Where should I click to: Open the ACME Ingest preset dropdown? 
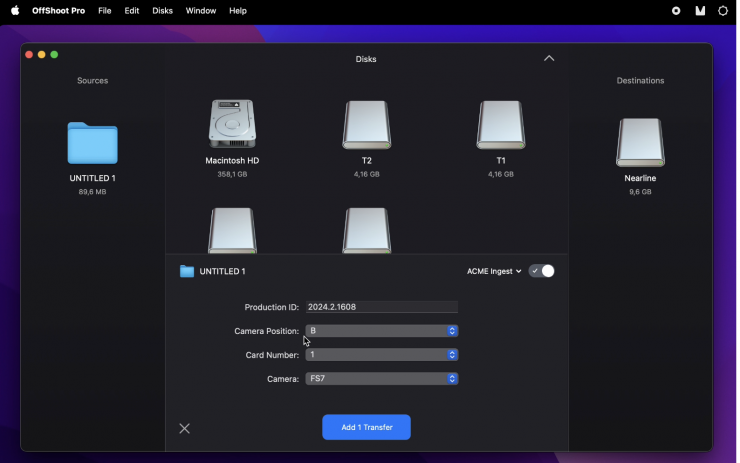494,271
